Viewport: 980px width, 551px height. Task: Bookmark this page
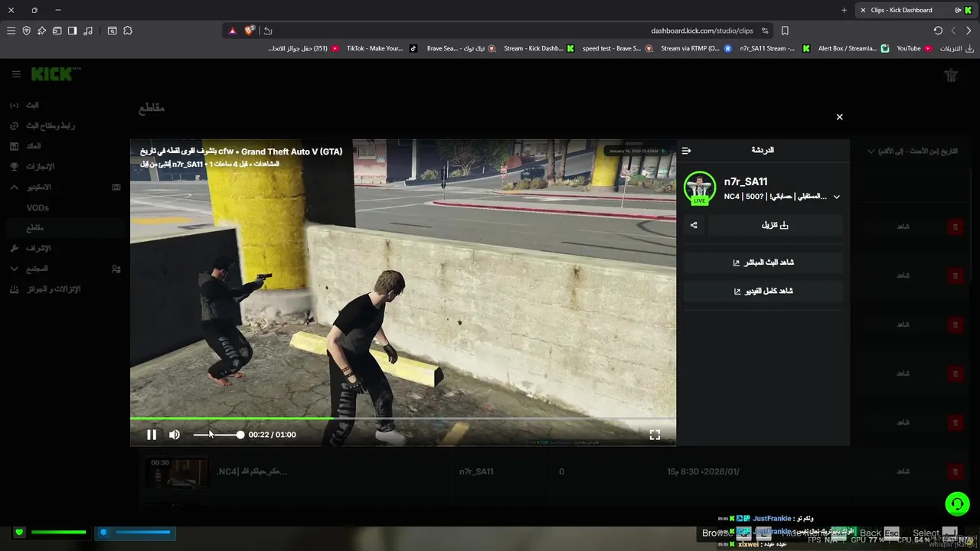click(785, 31)
